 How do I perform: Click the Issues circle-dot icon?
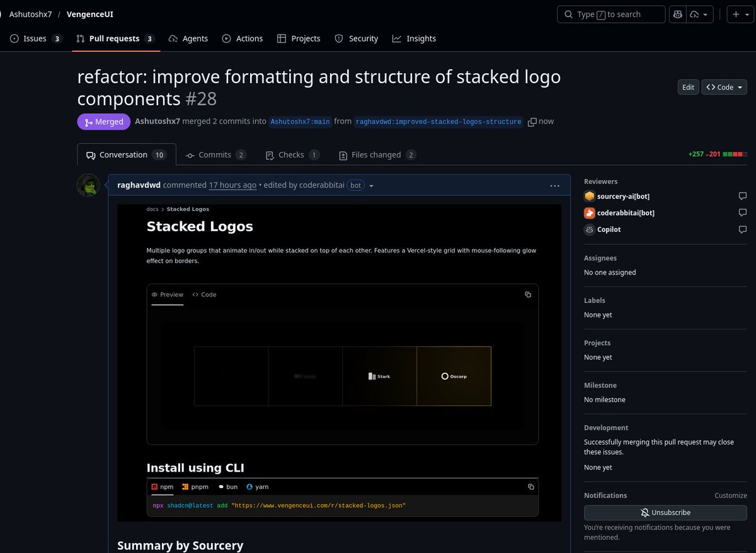(14, 38)
